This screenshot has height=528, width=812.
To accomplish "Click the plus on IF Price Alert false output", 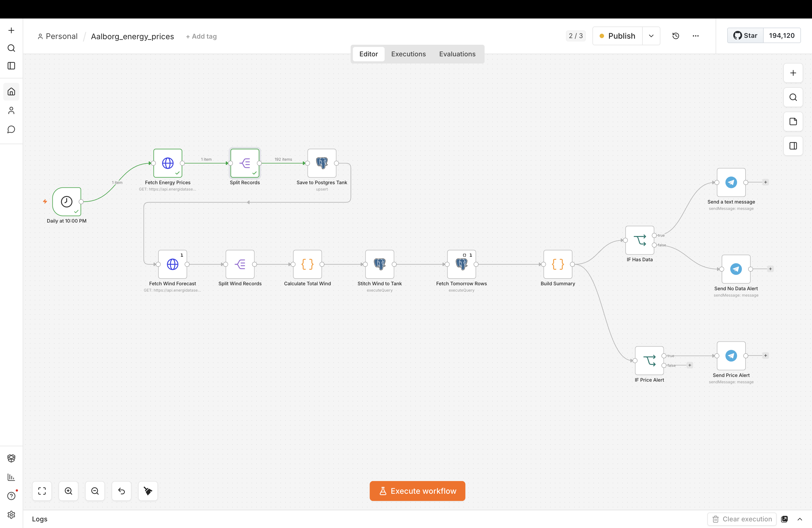I will (x=690, y=365).
